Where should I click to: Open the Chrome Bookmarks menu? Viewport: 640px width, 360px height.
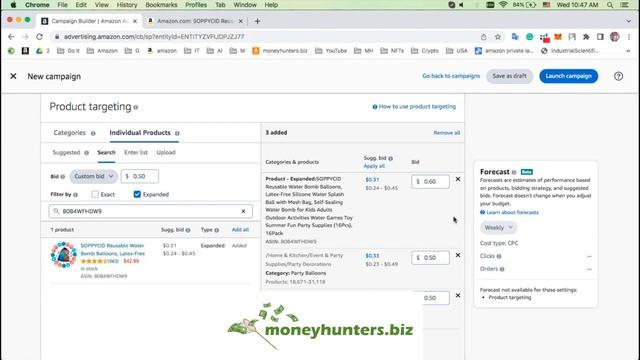pyautogui.click(x=161, y=5)
